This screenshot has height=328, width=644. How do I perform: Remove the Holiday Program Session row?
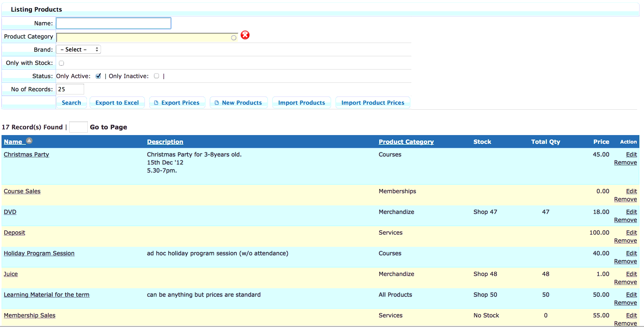click(625, 261)
